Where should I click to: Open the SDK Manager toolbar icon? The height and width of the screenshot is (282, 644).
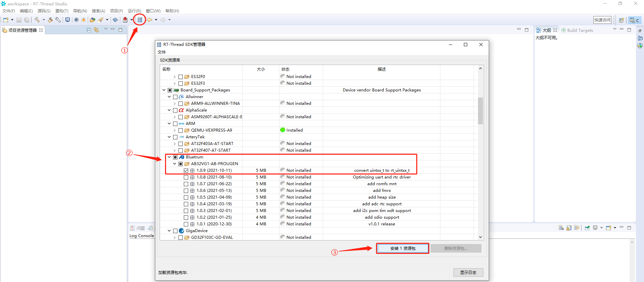pos(140,20)
